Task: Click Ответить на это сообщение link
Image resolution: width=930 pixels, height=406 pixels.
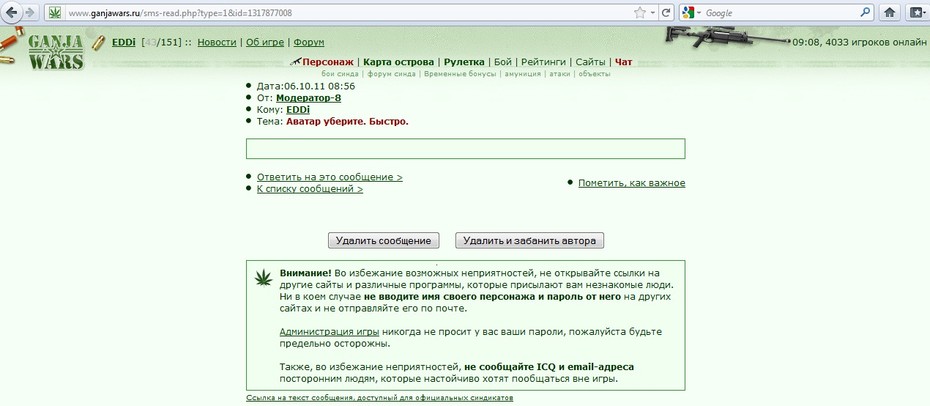Action: pos(330,177)
